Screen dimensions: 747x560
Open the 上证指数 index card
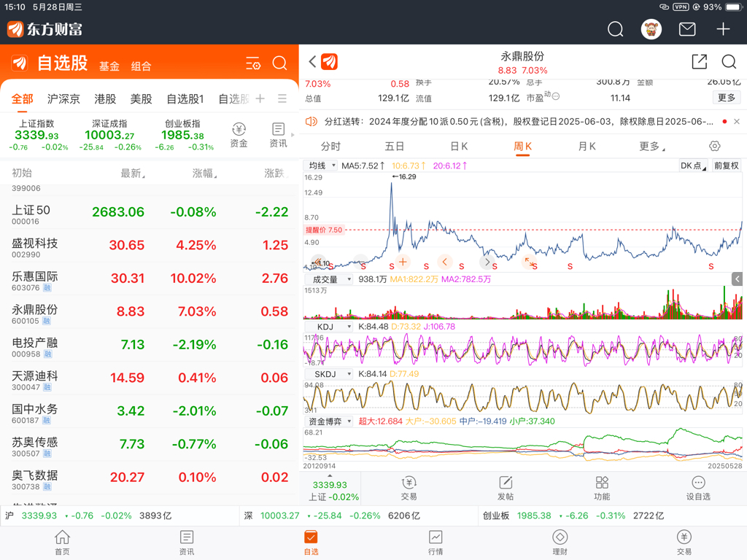click(x=37, y=135)
